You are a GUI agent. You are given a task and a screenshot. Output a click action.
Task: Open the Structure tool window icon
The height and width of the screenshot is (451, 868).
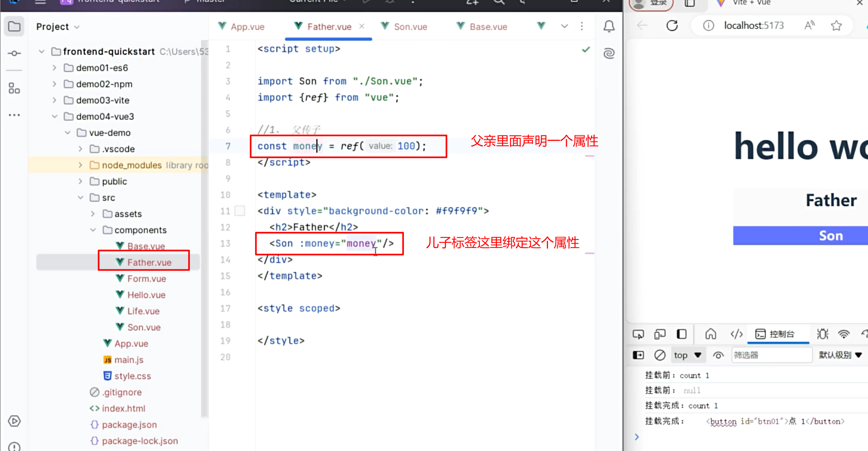pos(14,88)
